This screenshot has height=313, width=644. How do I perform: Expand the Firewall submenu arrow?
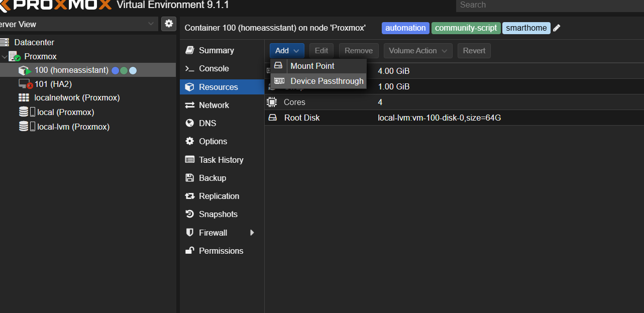coord(252,233)
